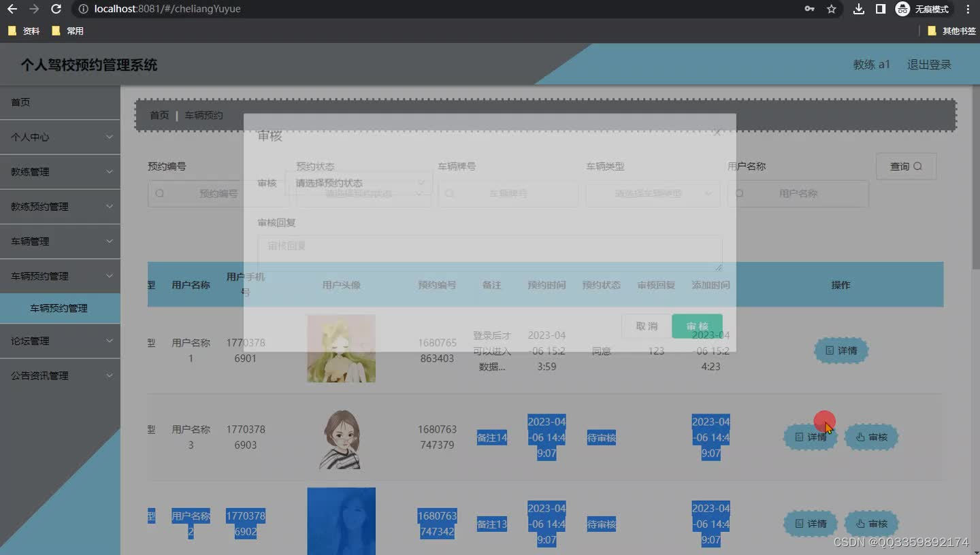Click 审核 for 用户名称3 row
Image resolution: width=980 pixels, height=555 pixels.
coord(872,437)
